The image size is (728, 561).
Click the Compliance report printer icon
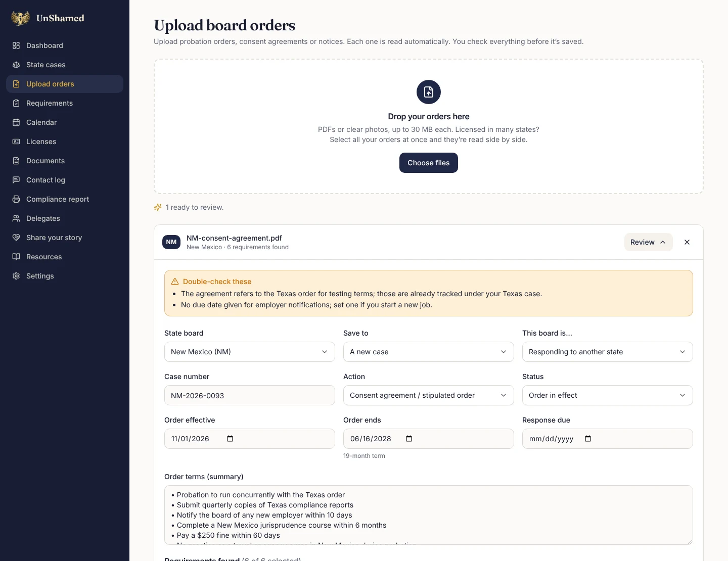click(16, 199)
